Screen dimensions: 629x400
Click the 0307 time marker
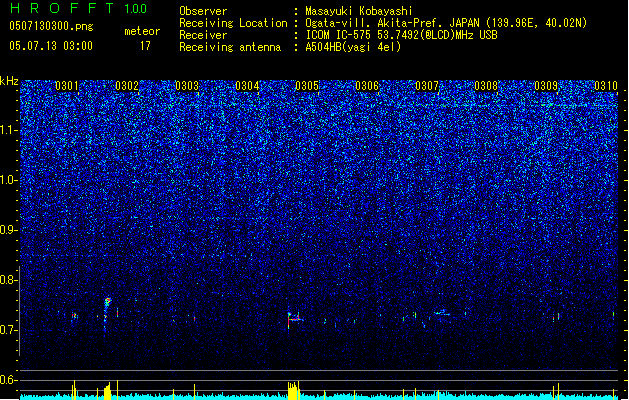click(427, 86)
